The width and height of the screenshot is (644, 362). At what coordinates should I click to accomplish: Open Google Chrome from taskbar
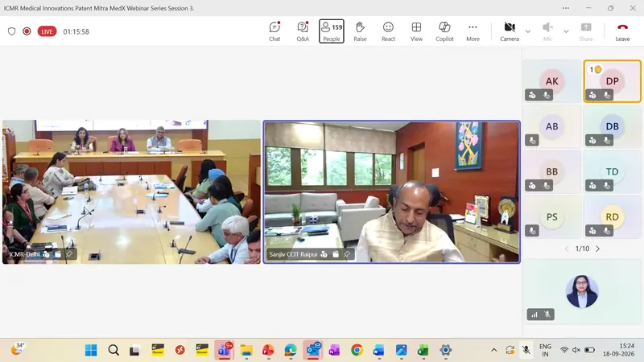357,350
